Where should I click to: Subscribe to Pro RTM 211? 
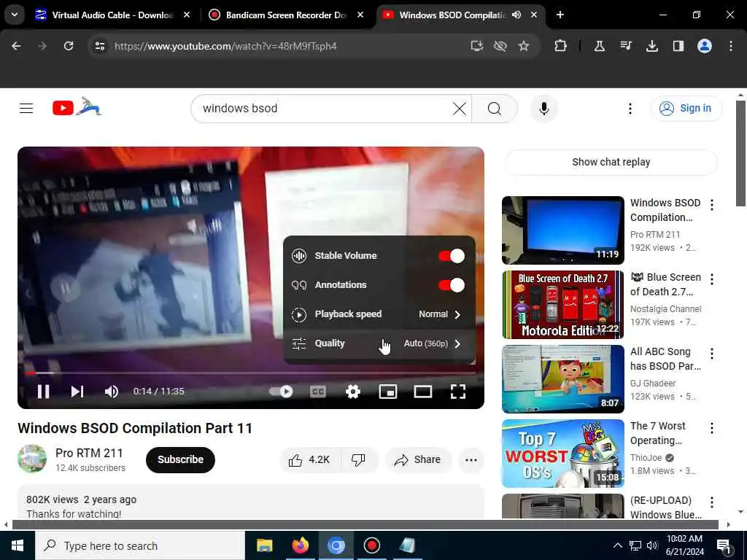pyautogui.click(x=180, y=459)
